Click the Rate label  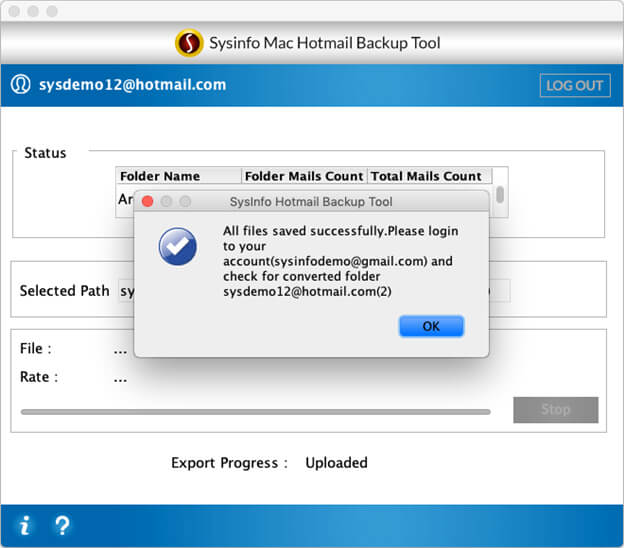click(39, 376)
